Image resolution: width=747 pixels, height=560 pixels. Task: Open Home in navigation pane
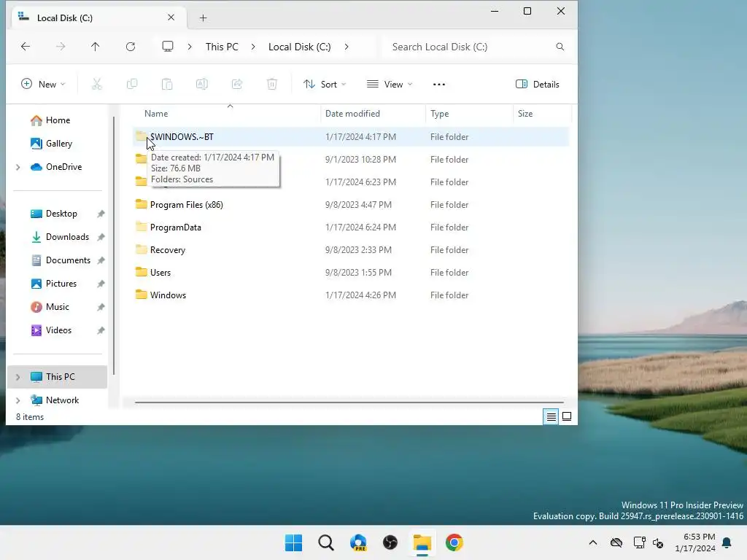click(58, 120)
